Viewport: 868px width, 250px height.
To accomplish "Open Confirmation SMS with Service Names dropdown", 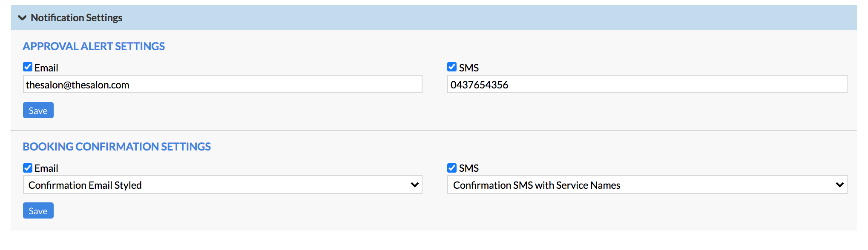I will click(x=647, y=185).
